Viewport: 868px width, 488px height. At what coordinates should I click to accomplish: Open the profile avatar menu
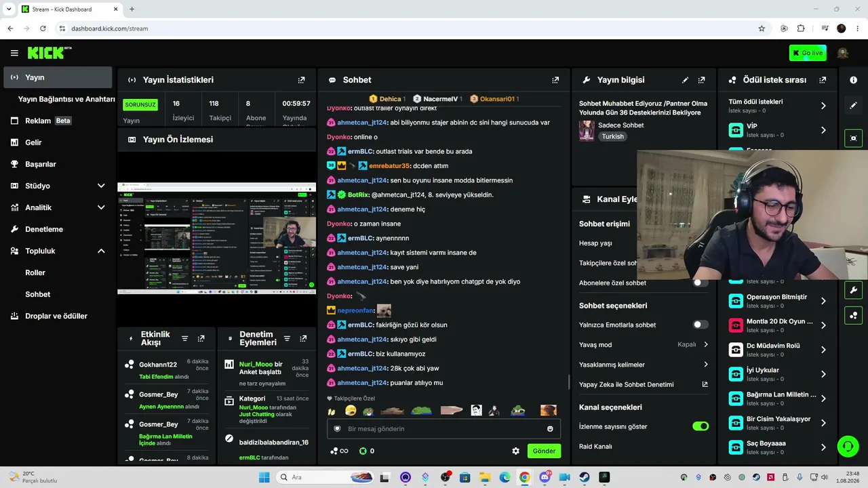point(843,53)
